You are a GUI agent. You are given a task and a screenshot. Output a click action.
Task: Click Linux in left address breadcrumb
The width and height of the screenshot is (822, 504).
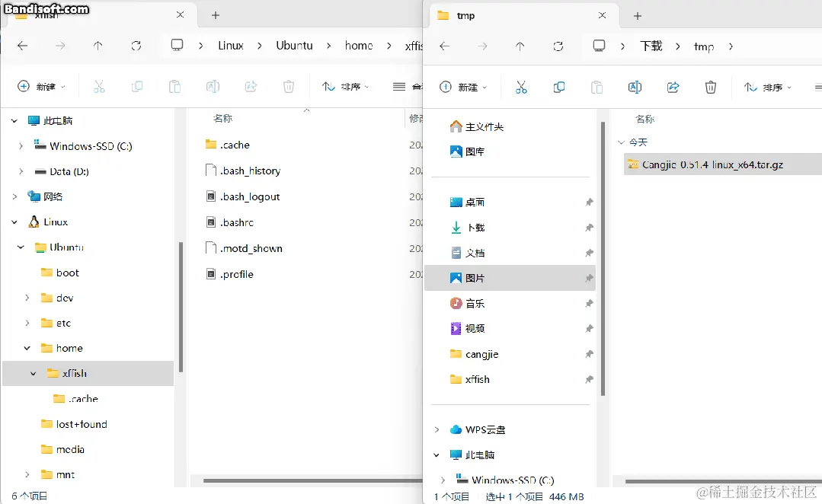point(231,46)
